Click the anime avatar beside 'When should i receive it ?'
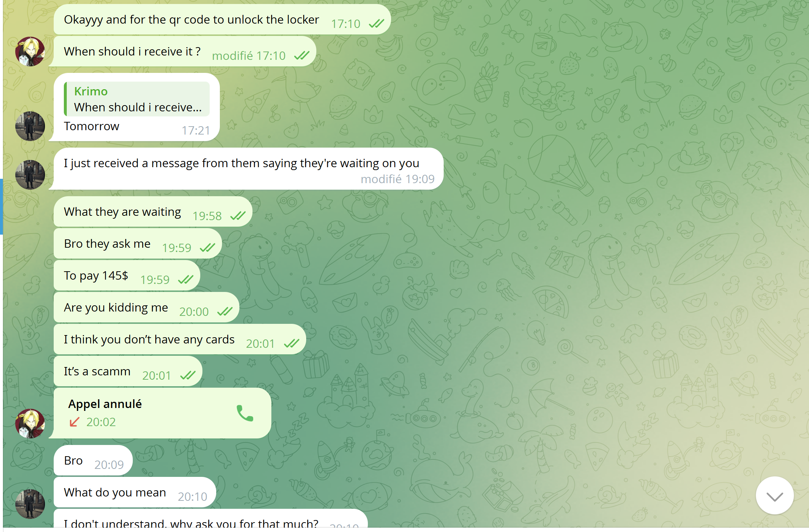This screenshot has height=532, width=809. [x=30, y=51]
